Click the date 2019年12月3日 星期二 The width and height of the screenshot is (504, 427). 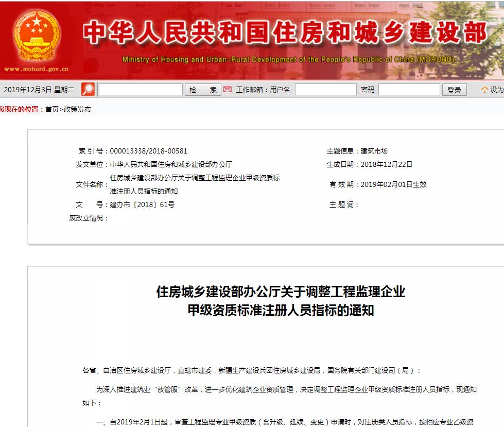pos(39,90)
